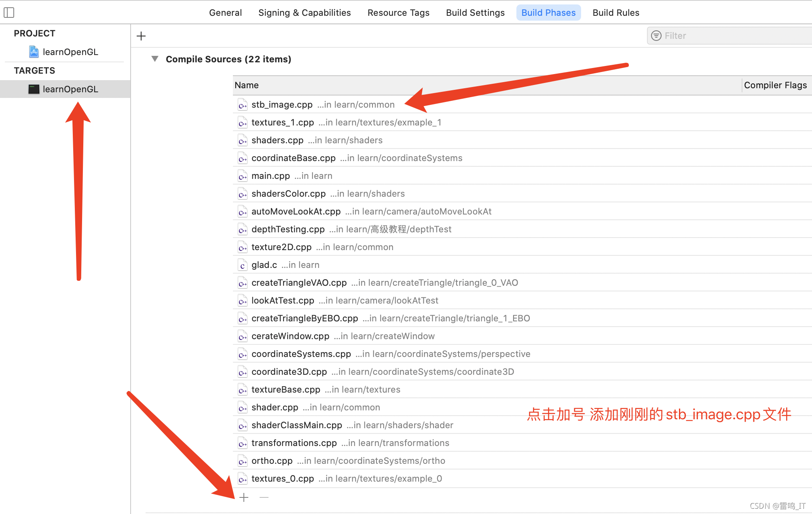Select main.cpp in Compile Sources

[271, 176]
